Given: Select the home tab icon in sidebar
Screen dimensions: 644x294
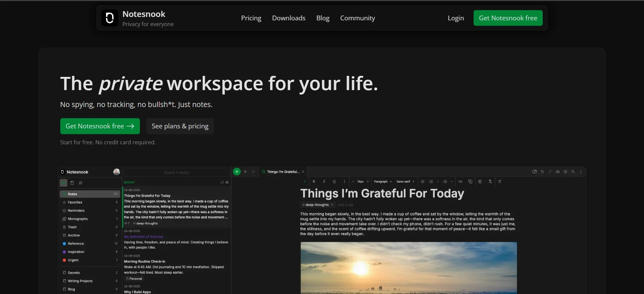Looking at the screenshot, I should point(63,183).
